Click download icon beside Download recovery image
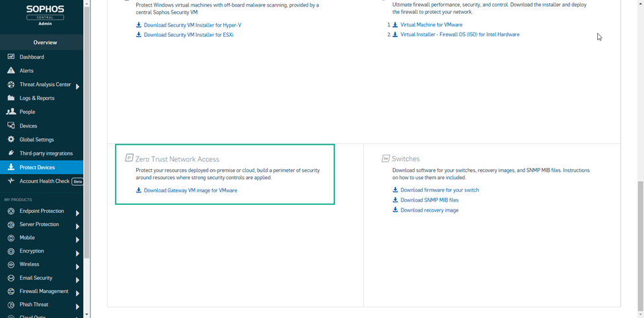 395,210
